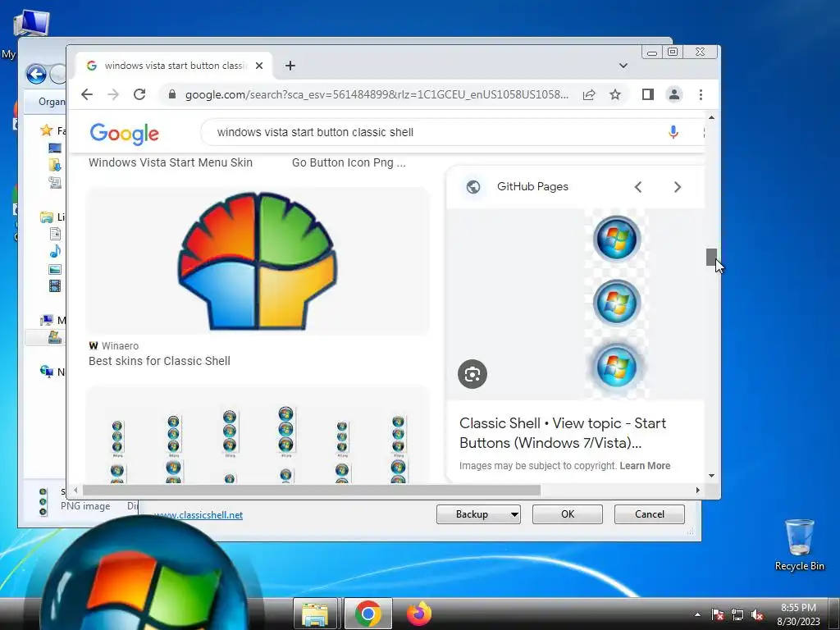840x630 pixels.
Task: Click the horizontal scrollbar thumb
Action: [x=311, y=490]
